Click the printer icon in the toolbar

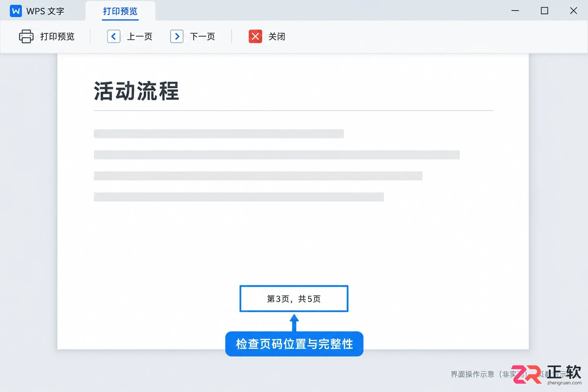pos(26,36)
